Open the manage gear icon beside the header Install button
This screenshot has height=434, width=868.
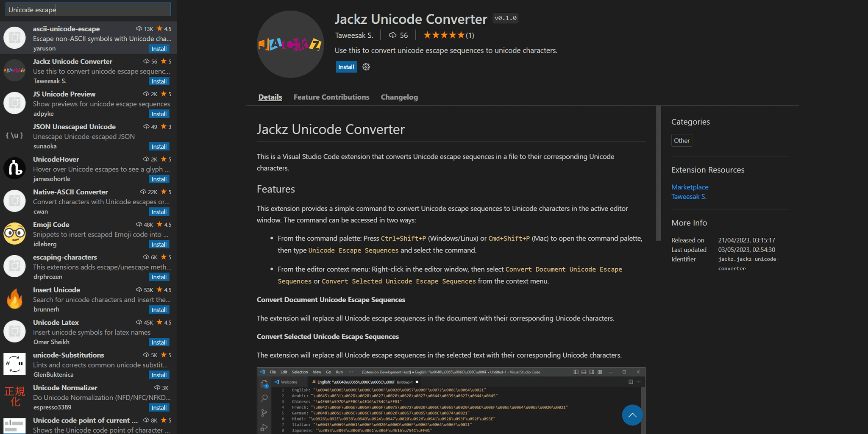tap(366, 67)
